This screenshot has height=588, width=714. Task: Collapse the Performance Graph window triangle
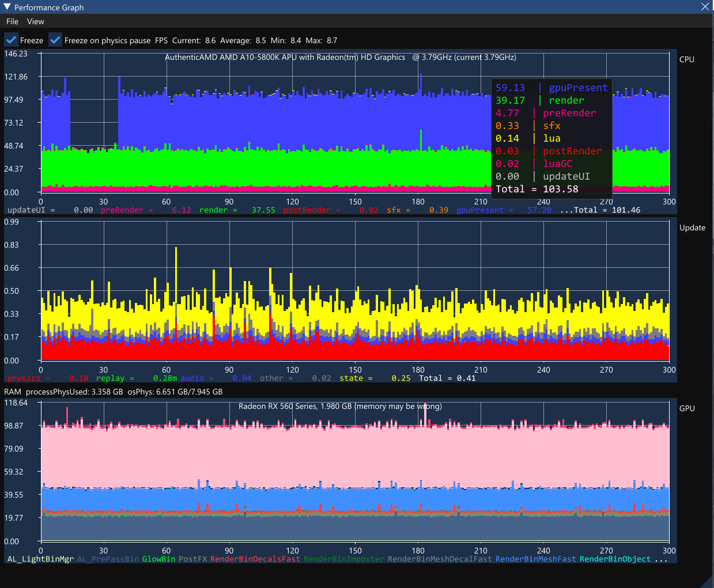7,7
